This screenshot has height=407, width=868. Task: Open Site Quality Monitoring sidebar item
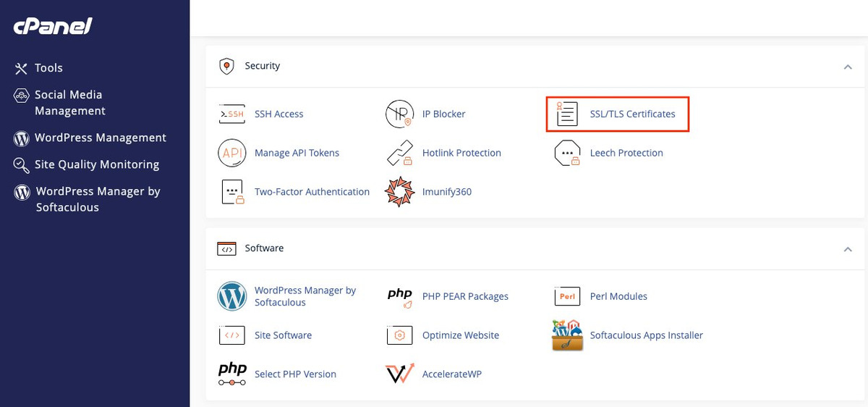(x=97, y=164)
